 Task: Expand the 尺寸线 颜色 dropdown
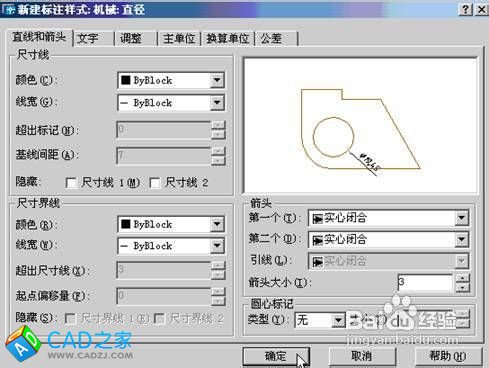pos(217,80)
